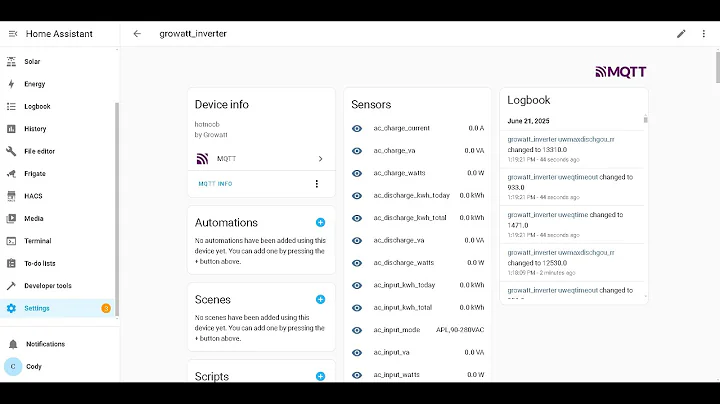720x404 pixels.
Task: Click the June 21, 2025 logbook date
Action: pyautogui.click(x=528, y=121)
